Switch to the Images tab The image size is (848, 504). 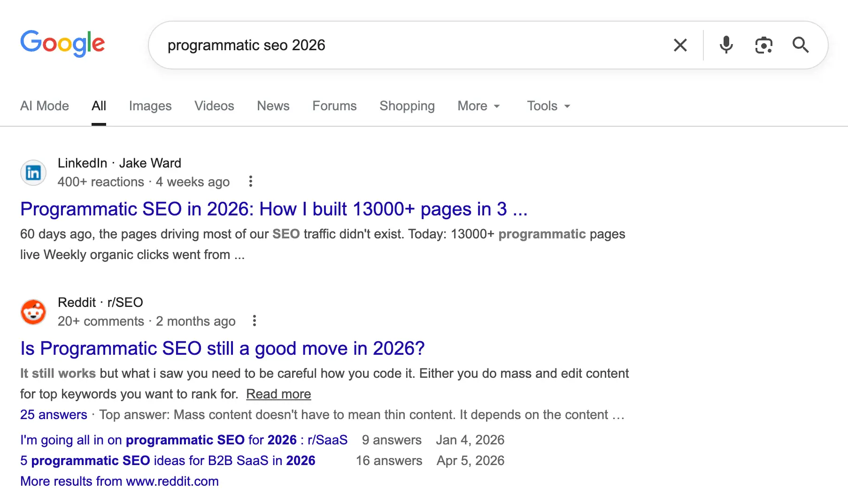[150, 106]
